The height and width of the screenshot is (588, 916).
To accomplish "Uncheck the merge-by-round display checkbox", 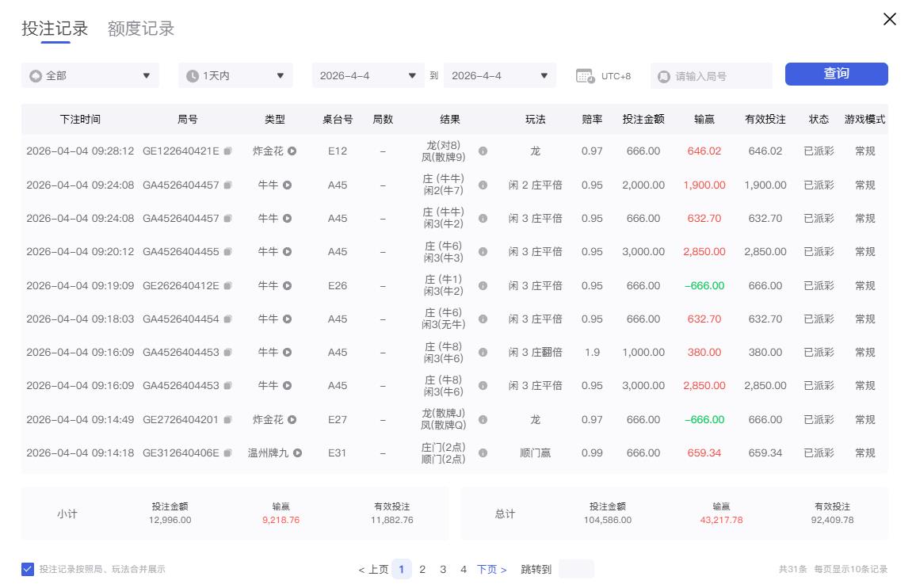I will (x=29, y=569).
